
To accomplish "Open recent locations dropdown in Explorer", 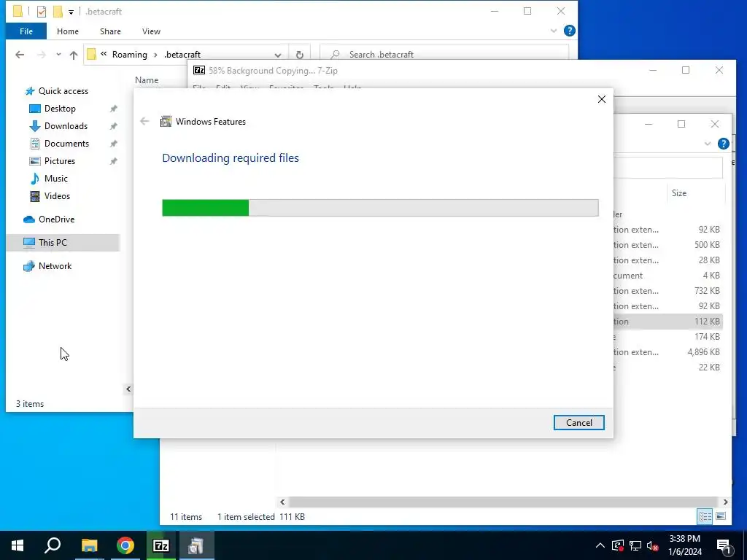I will [58, 55].
